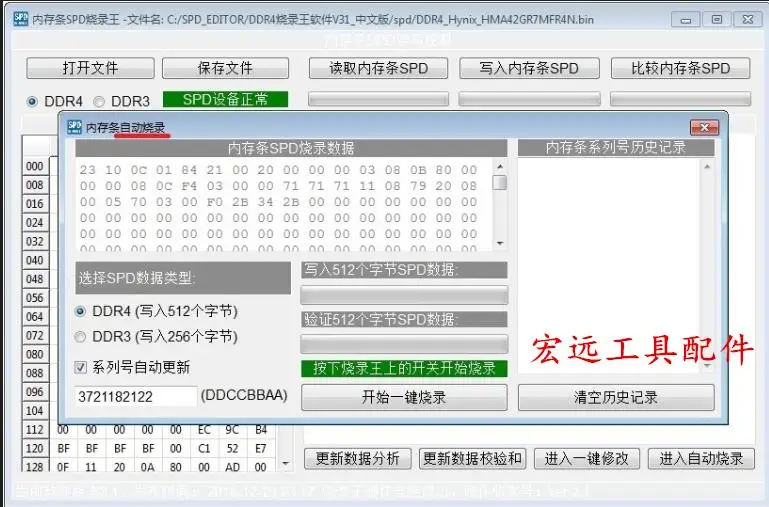Click hex cell C1 in row 120
Image resolution: width=769 pixels, height=507 pixels.
204,448
